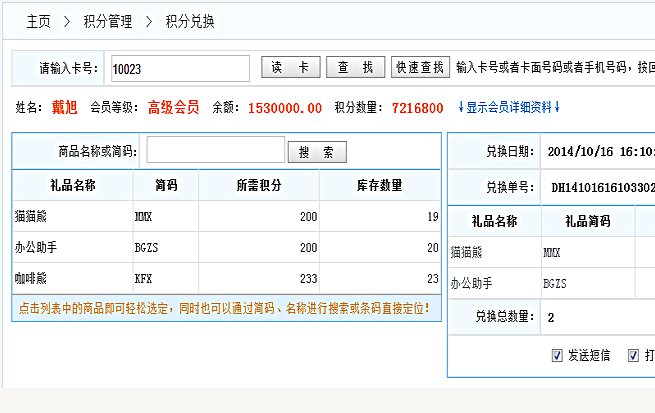Image resolution: width=655 pixels, height=413 pixels.
Task: Go to 积分管理 in the breadcrumb
Action: 108,21
